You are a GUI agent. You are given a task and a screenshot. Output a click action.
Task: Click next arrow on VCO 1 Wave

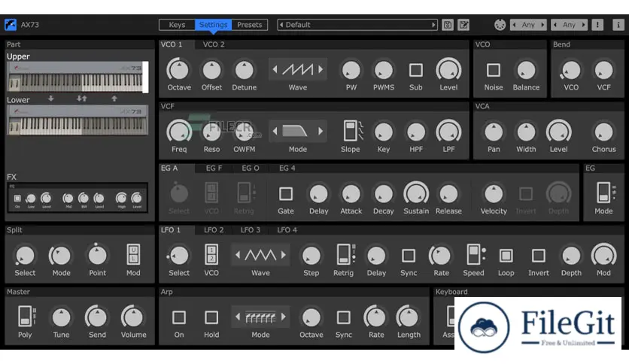tap(321, 70)
